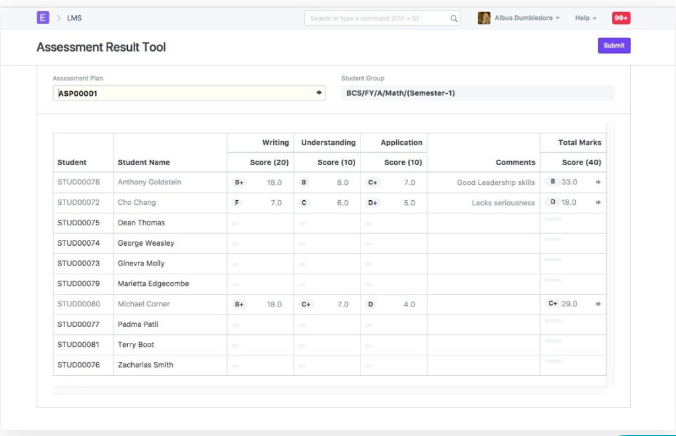Viewport: 676px width, 436px height.
Task: Click the Student Group field
Action: coord(478,93)
